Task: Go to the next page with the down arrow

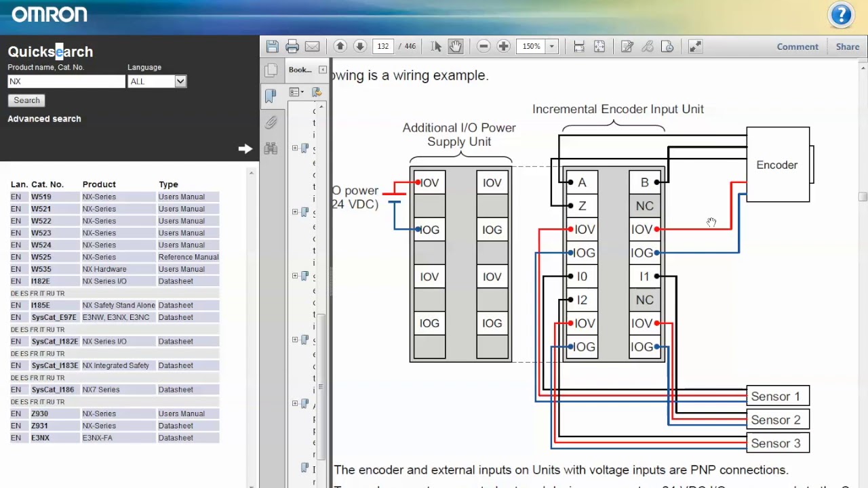Action: [360, 46]
